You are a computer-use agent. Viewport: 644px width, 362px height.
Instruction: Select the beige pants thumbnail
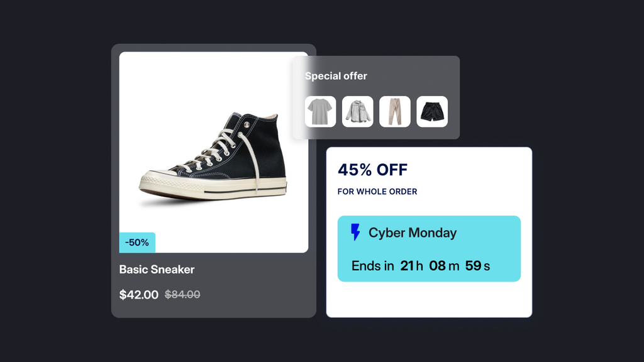pos(395,112)
